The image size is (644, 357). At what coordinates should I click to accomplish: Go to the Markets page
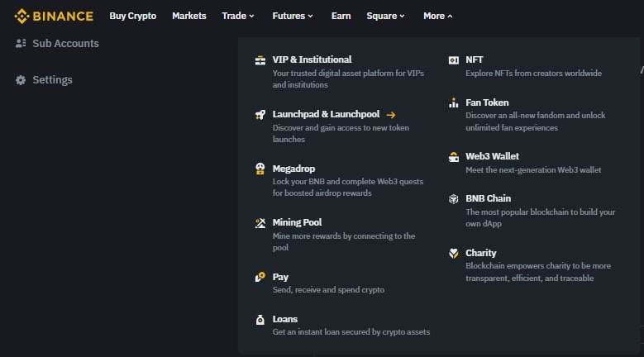(189, 16)
